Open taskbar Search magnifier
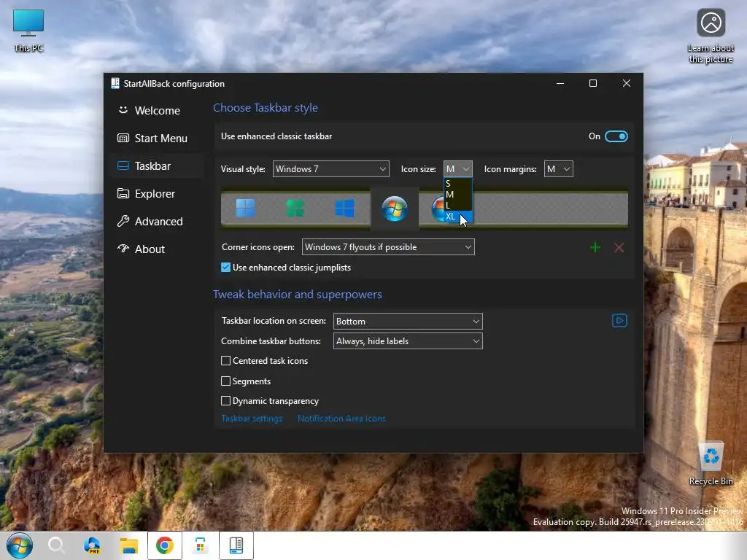 tap(56, 545)
